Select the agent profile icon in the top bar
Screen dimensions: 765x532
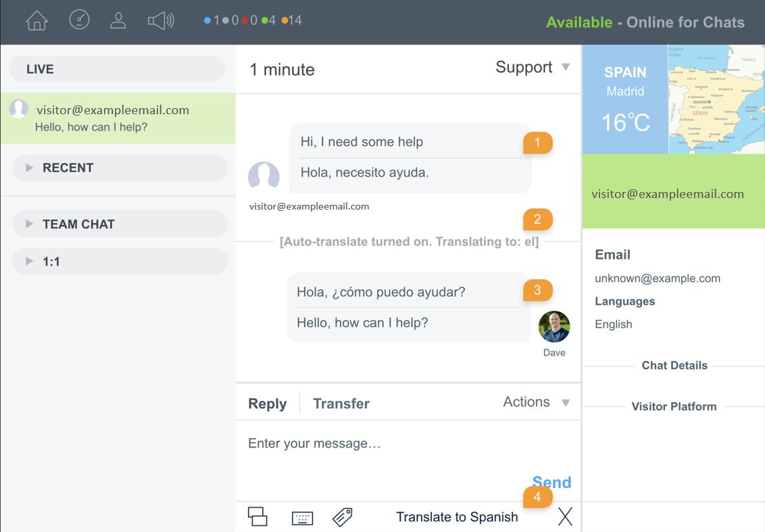point(118,20)
